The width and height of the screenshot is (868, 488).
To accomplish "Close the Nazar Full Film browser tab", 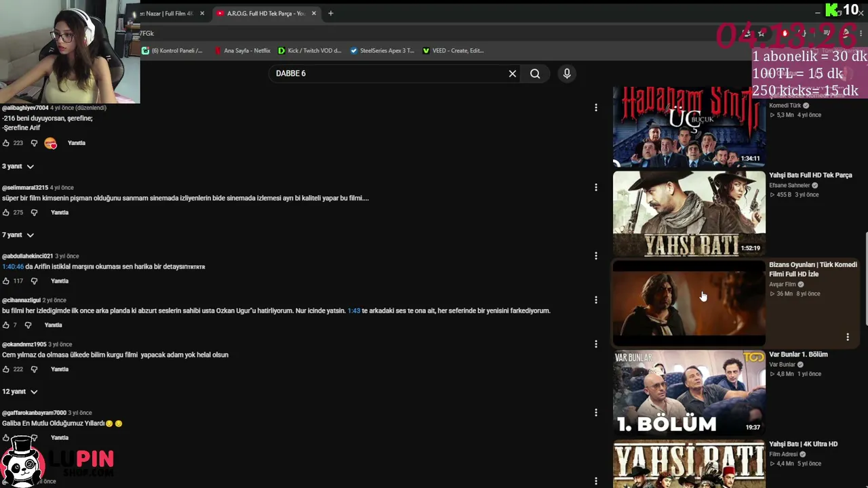I will (x=202, y=14).
